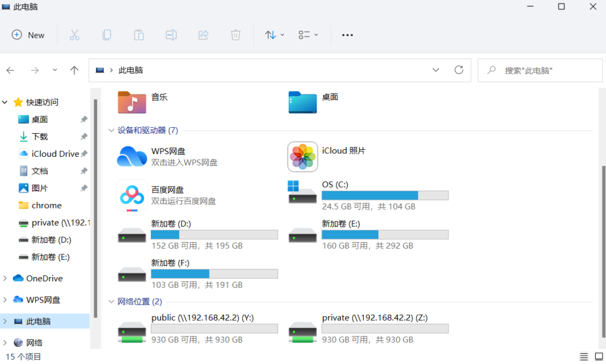Select the 音乐 music folder

tap(132, 102)
